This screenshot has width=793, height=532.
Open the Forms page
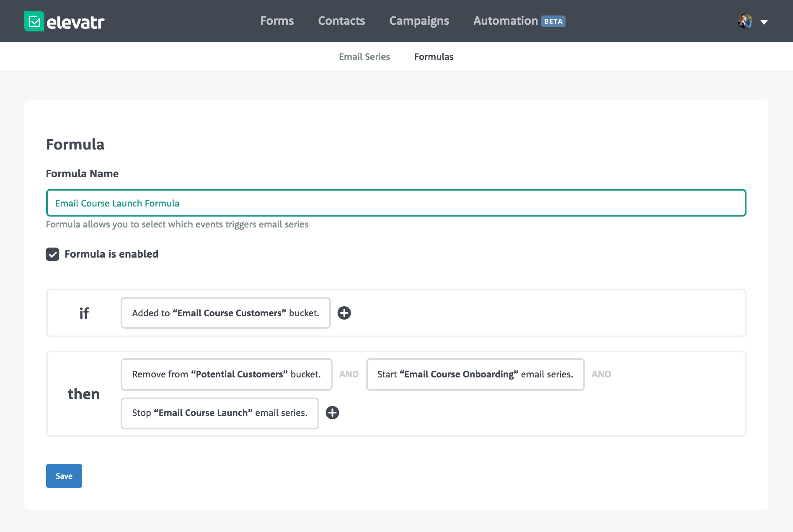coord(277,21)
